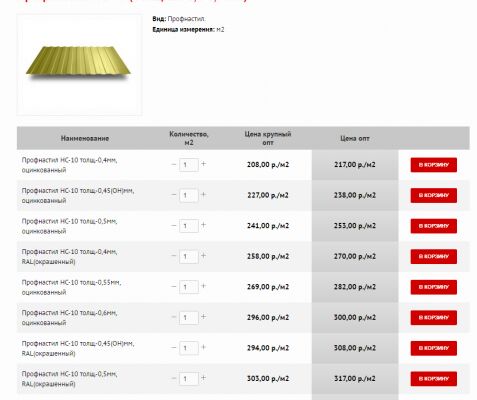This screenshot has height=400, width=477.
Task: Select product name Профнастил НС-10 толщ-0,5мм, оцинкованный
Action: [69, 226]
